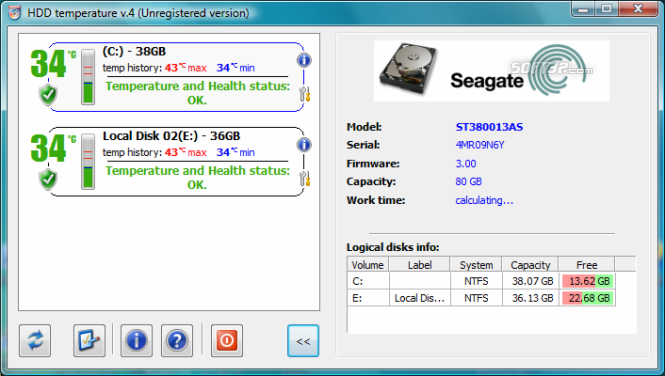Open tools icon on Local Disk 02(E:) card
665x376 pixels.
(x=305, y=178)
